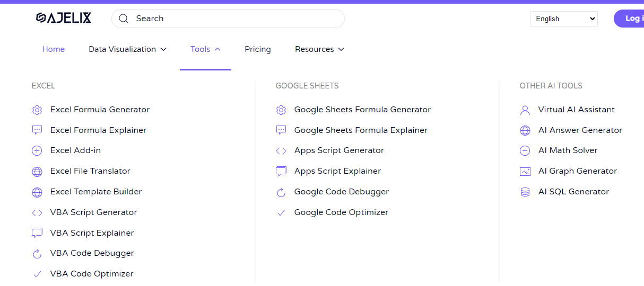Click the gear icon beside Excel Formula Generator
The width and height of the screenshot is (644, 286).
pos(37,110)
